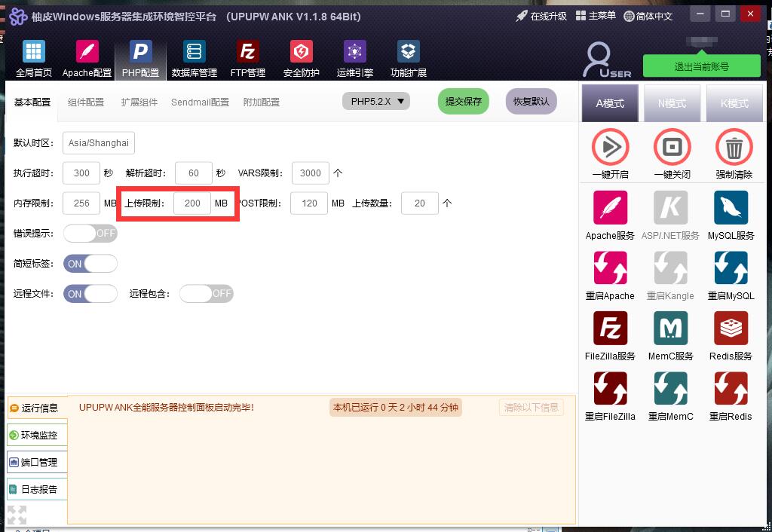Click the MySQL服务 dolphin icon
This screenshot has width=772, height=532.
point(731,208)
